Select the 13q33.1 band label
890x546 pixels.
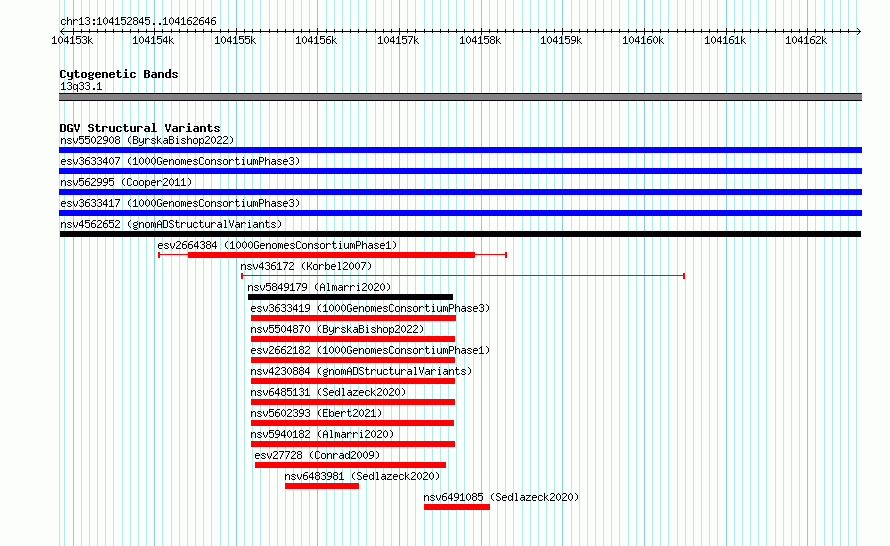pyautogui.click(x=81, y=86)
